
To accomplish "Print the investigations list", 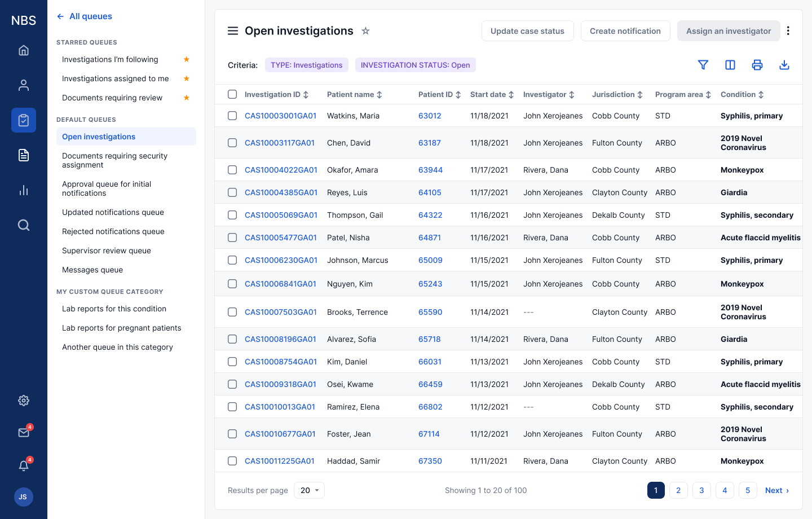I will tap(757, 65).
